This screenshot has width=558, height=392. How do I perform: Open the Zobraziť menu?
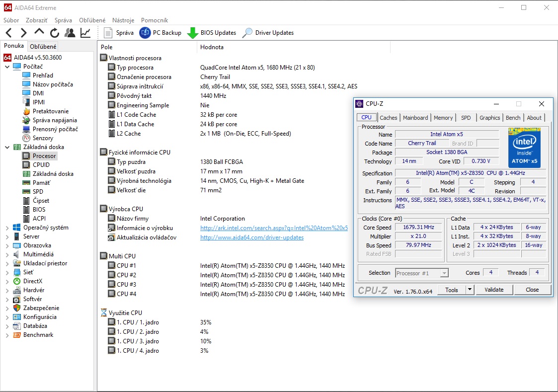(37, 20)
